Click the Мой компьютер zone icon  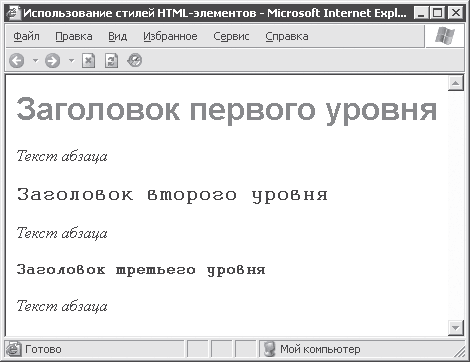[269, 349]
